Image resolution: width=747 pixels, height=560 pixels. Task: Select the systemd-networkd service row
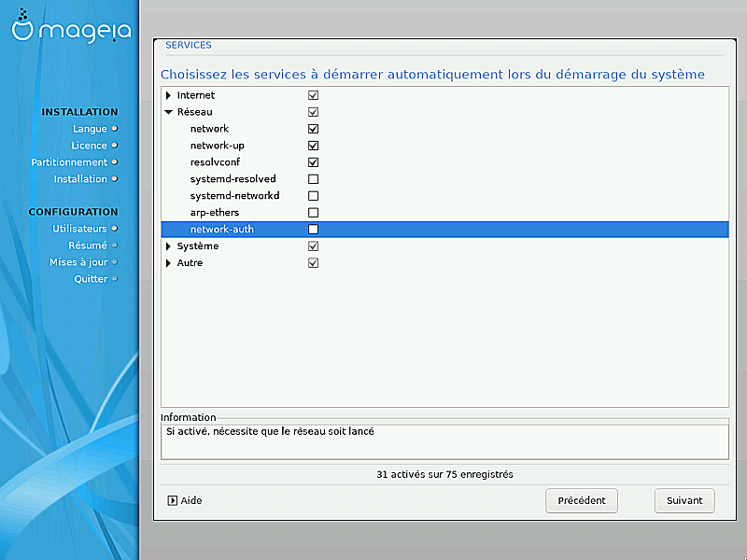point(444,196)
